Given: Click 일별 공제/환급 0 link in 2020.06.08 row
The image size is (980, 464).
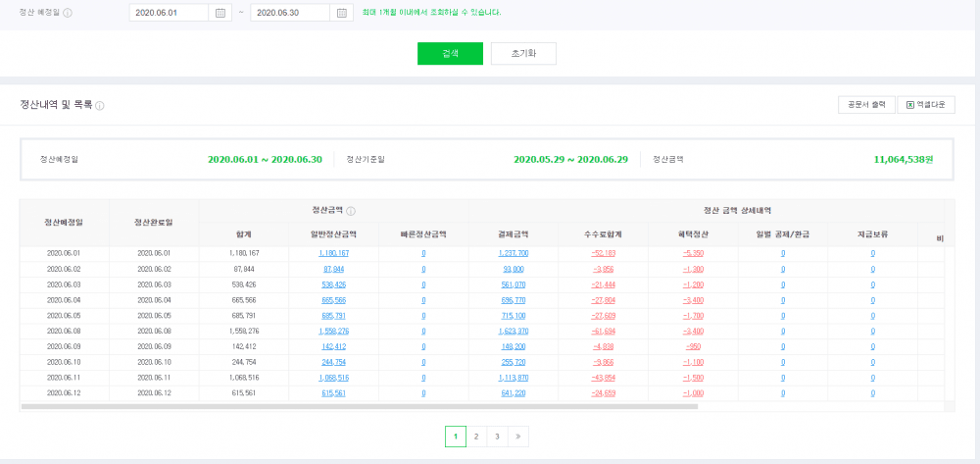Looking at the screenshot, I should point(782,332).
